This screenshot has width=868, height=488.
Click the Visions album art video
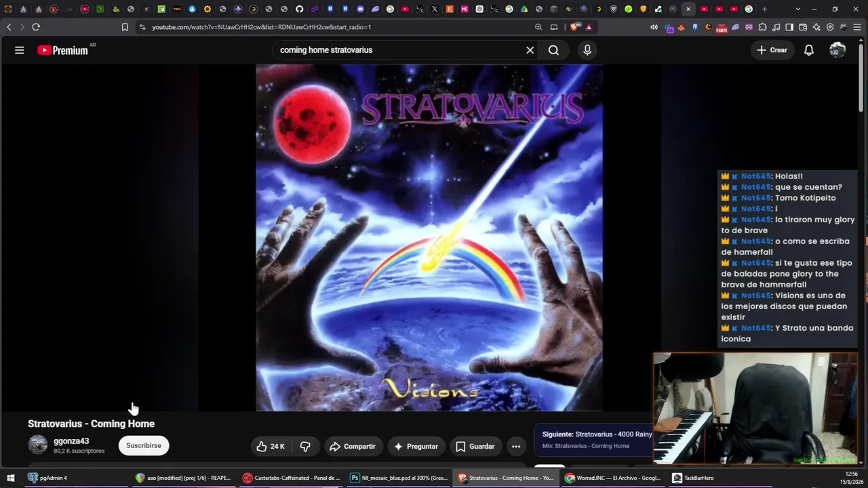click(429, 238)
